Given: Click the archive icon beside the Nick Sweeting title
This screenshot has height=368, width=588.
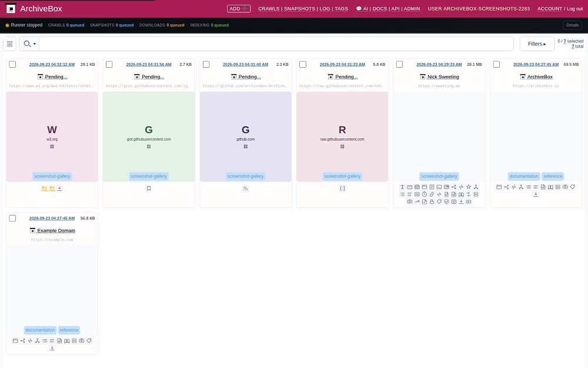Looking at the screenshot, I should 423,77.
